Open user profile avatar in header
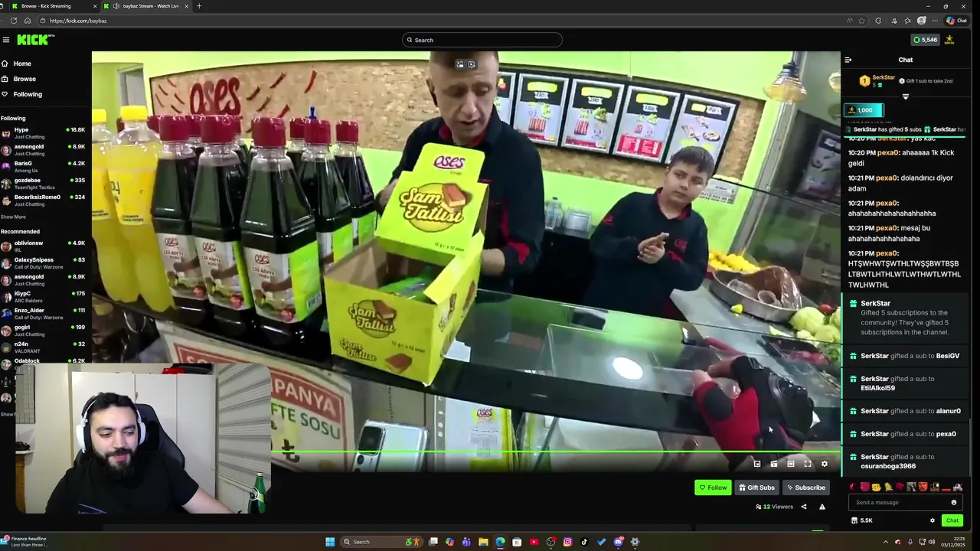Image resolution: width=980 pixels, height=551 pixels. click(949, 40)
